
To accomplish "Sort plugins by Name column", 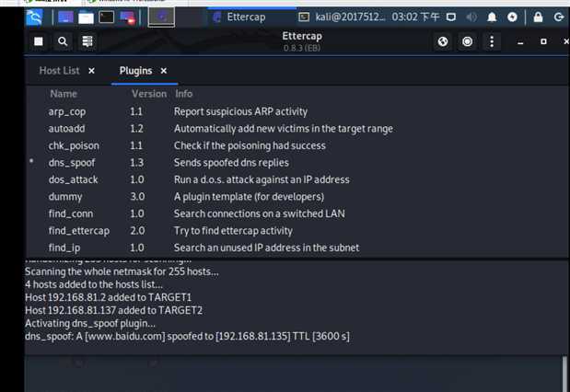I will pyautogui.click(x=64, y=94).
